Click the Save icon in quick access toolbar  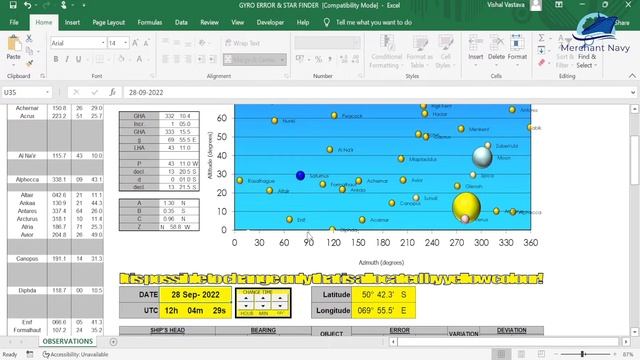[13, 5]
